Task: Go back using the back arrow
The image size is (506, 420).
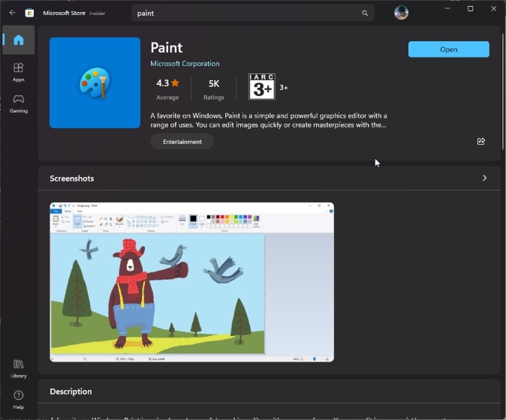Action: point(12,13)
